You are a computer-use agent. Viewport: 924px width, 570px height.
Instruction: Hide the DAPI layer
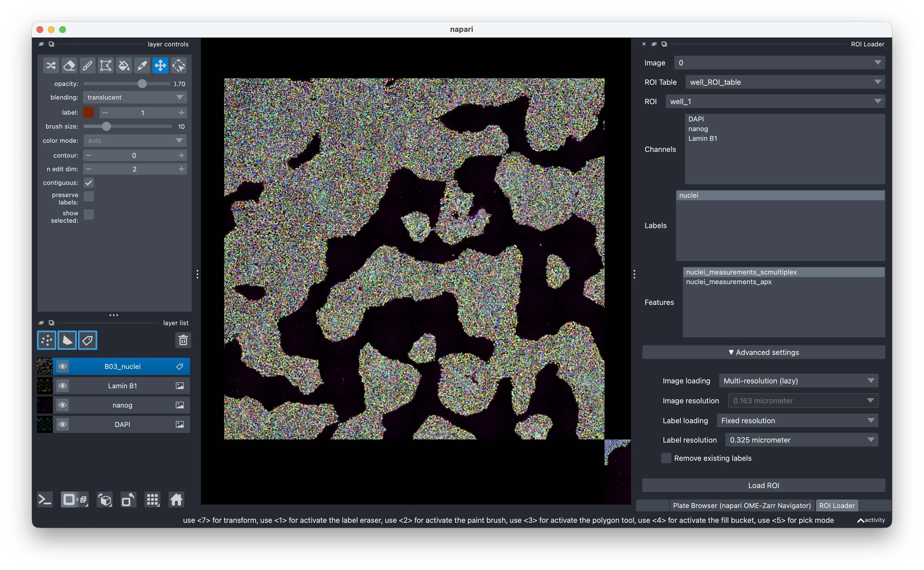(x=63, y=424)
